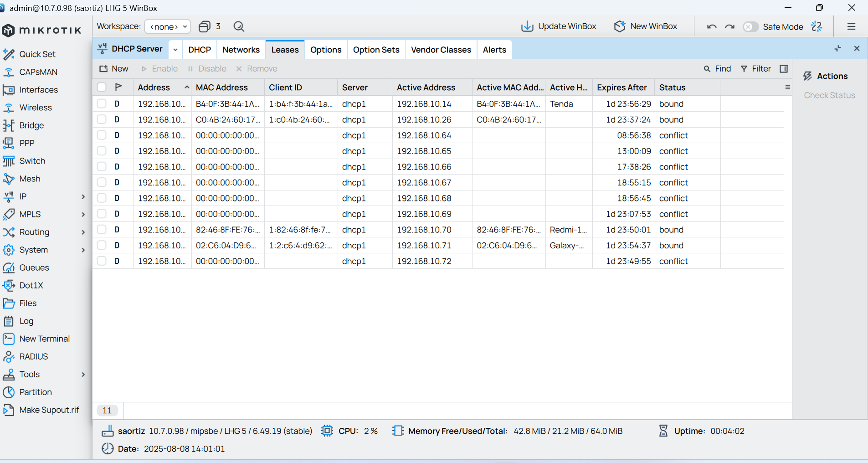This screenshot has width=868, height=463.
Task: Open New Terminal from sidebar
Action: [44, 339]
